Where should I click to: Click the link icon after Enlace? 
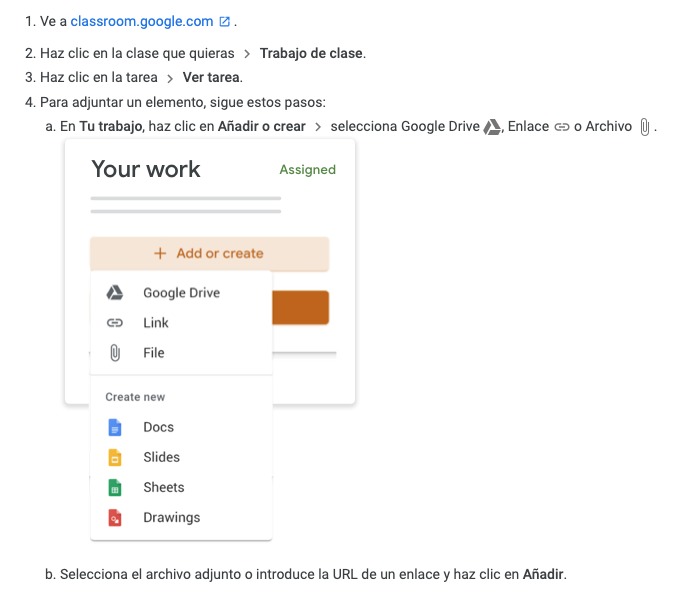click(562, 127)
